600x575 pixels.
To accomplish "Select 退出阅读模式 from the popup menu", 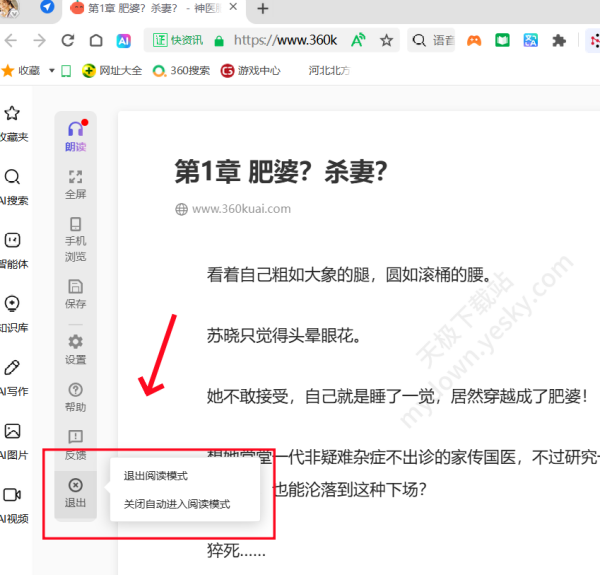I will click(155, 476).
